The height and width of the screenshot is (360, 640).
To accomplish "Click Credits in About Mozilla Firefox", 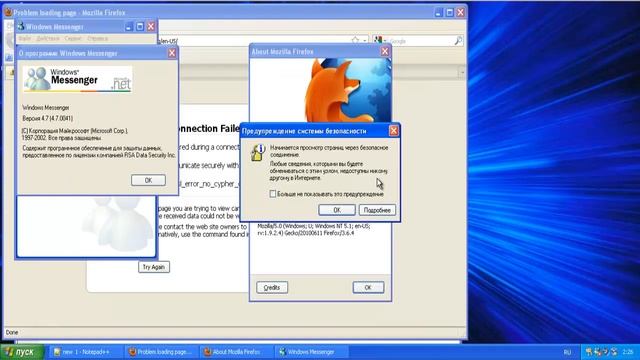I will pos(272,287).
